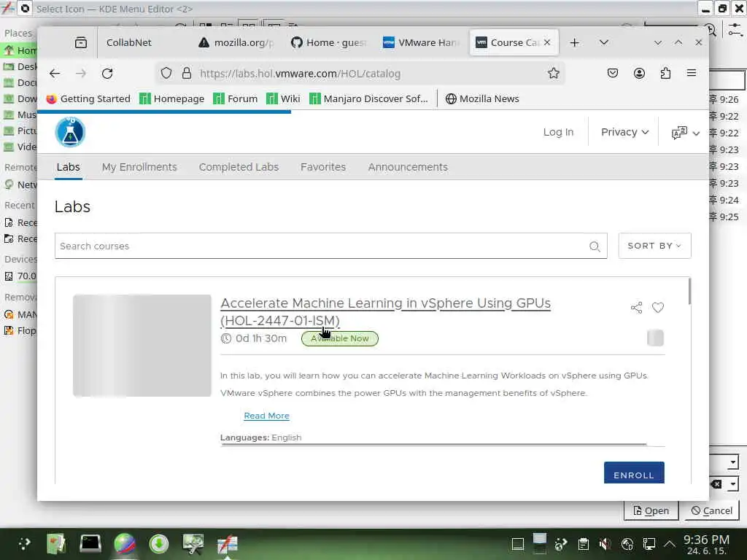Screen dimensions: 747x560
Task: Open the SORT BY dropdown
Action: pyautogui.click(x=654, y=246)
